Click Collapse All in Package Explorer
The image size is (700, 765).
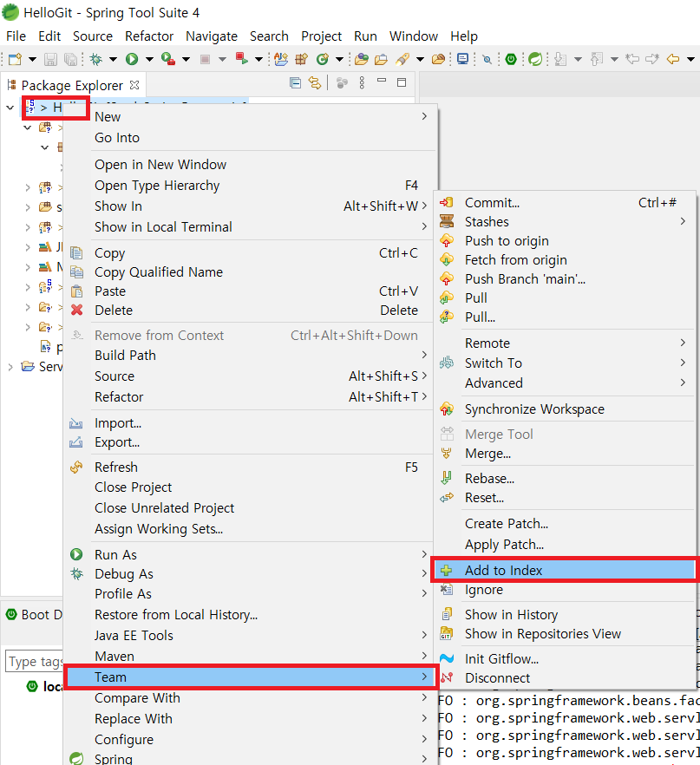[x=295, y=83]
